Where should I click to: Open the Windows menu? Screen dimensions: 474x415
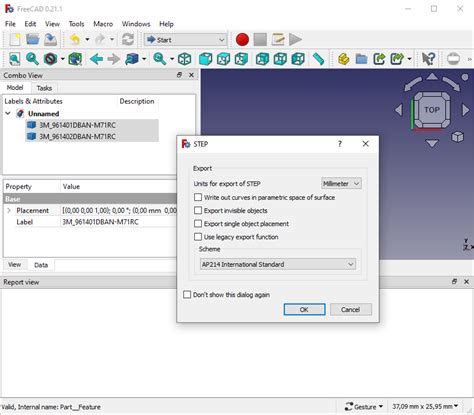pos(136,24)
